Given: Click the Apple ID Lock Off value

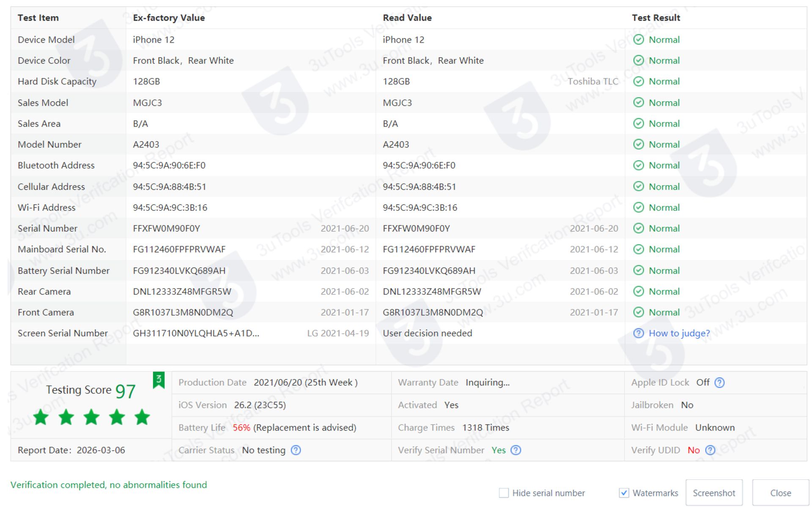Looking at the screenshot, I should [x=703, y=382].
